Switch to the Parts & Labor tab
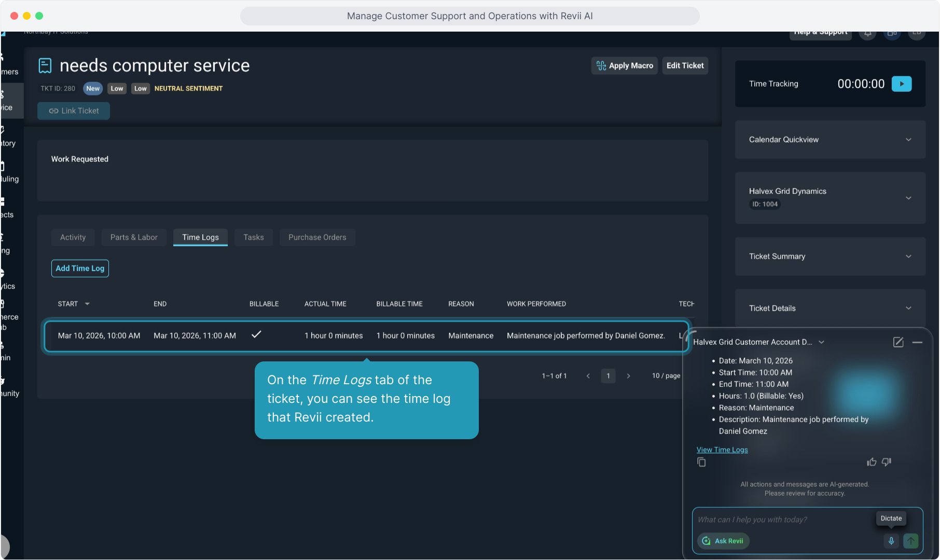This screenshot has width=940, height=560. [134, 237]
